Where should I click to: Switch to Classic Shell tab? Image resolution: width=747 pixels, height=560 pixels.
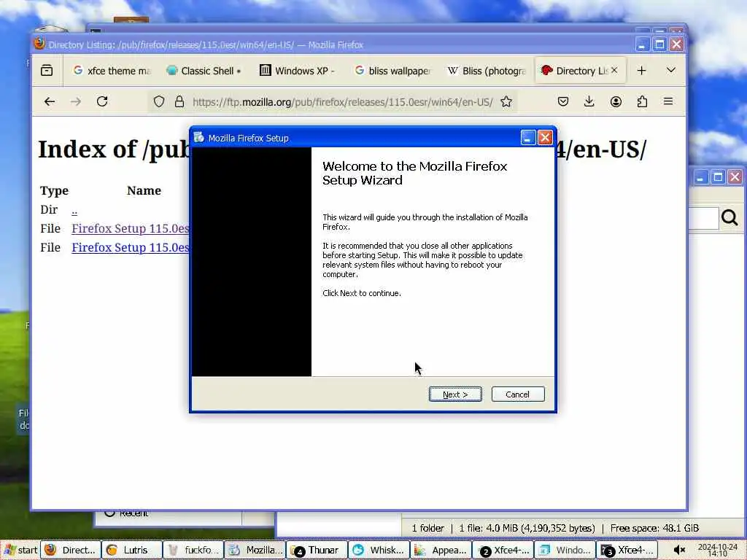tap(204, 71)
